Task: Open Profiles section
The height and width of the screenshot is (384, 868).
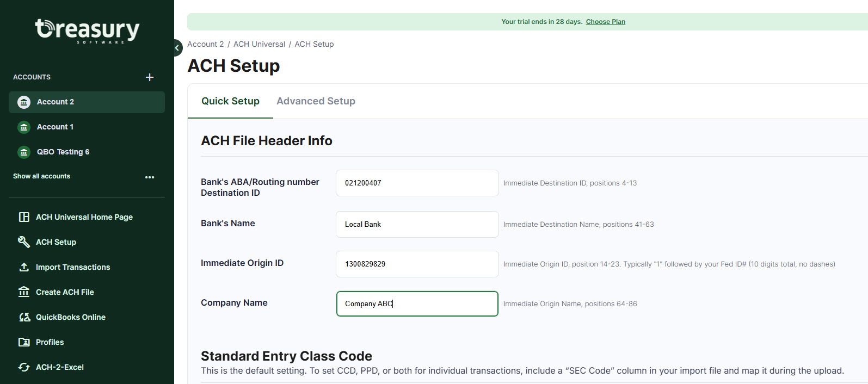Action: [50, 342]
